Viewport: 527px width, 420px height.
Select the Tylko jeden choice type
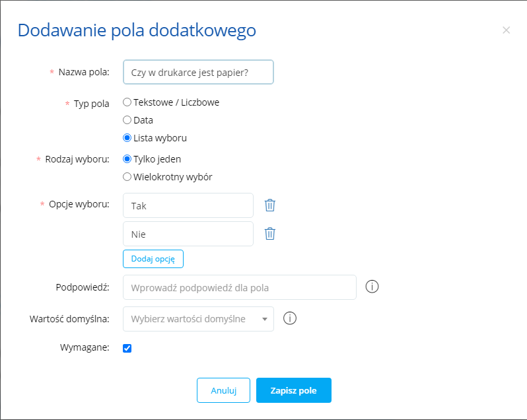pyautogui.click(x=127, y=159)
